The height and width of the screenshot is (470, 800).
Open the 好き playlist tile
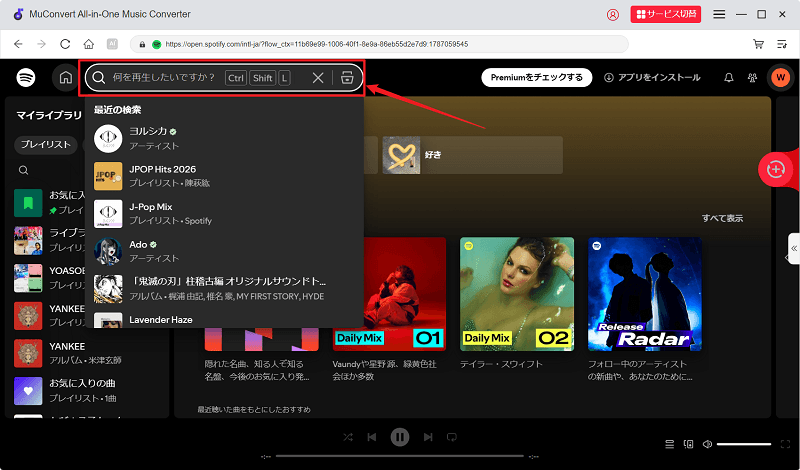(472, 155)
